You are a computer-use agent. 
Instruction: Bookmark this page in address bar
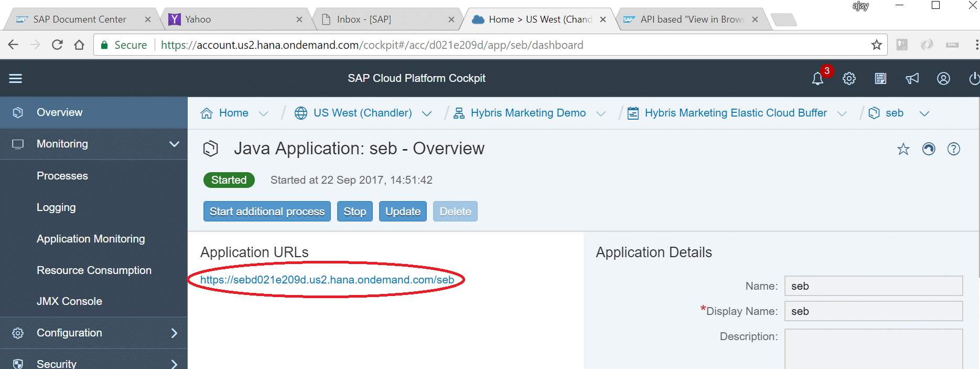(x=876, y=45)
